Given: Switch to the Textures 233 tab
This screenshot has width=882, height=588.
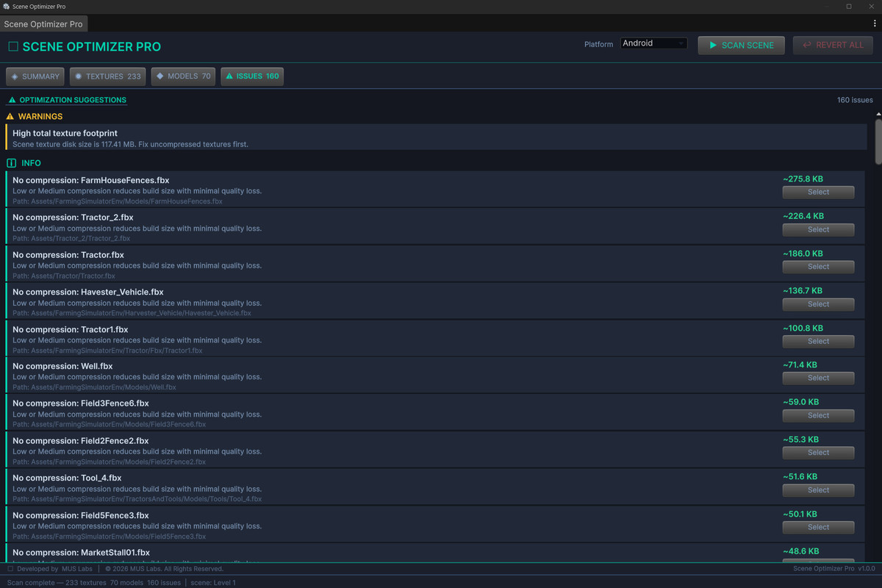Looking at the screenshot, I should (108, 76).
